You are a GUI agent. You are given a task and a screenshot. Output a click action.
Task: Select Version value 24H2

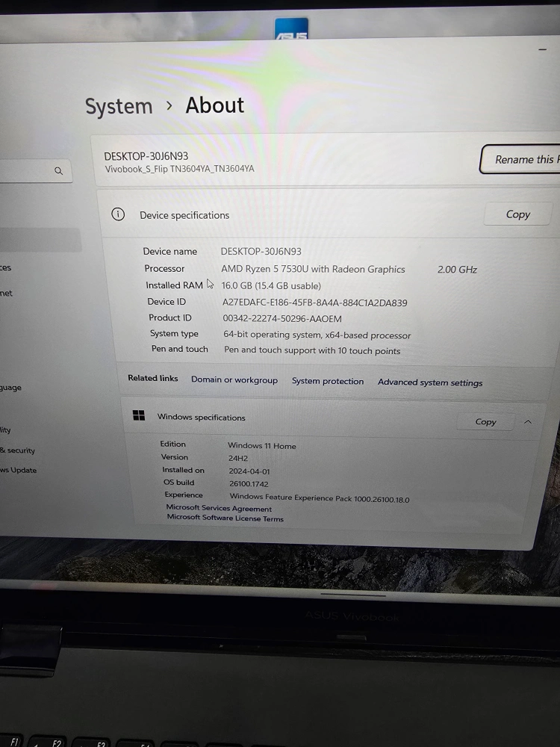point(237,459)
